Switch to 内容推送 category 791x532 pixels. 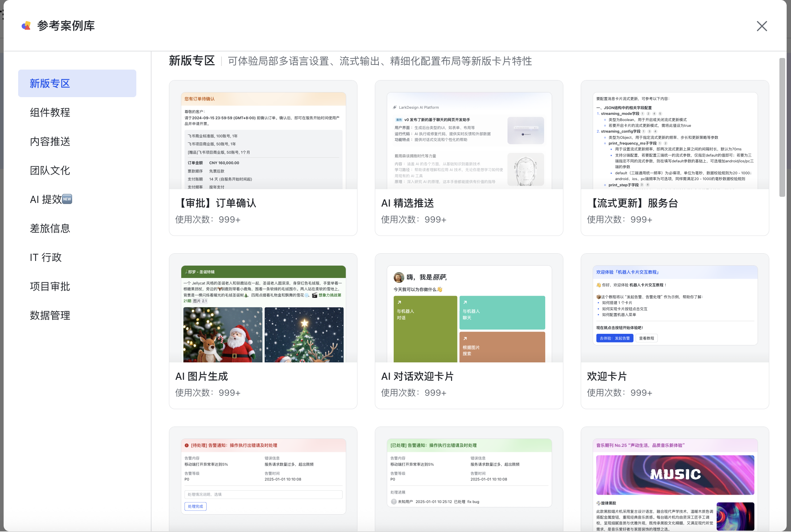pyautogui.click(x=50, y=141)
